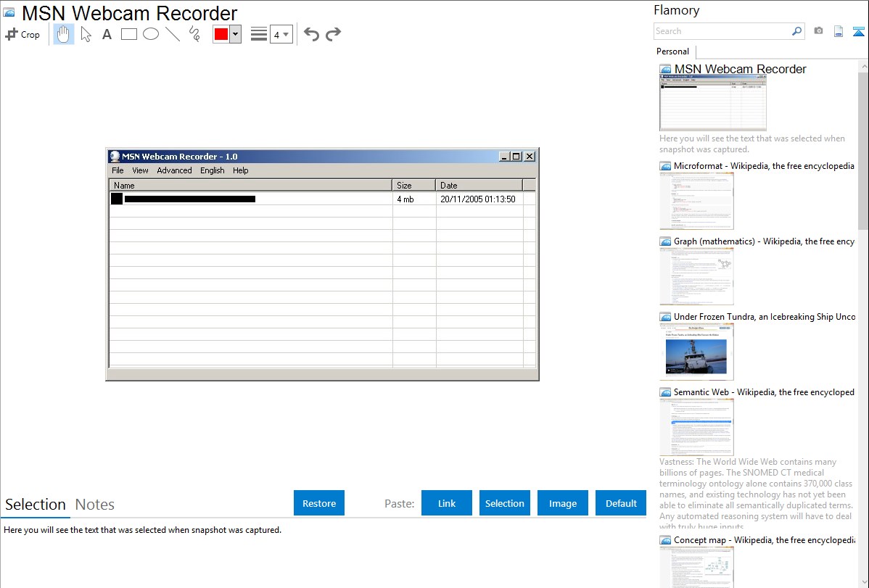Click the Link paste button
Image resolution: width=869 pixels, height=588 pixels.
pos(447,503)
